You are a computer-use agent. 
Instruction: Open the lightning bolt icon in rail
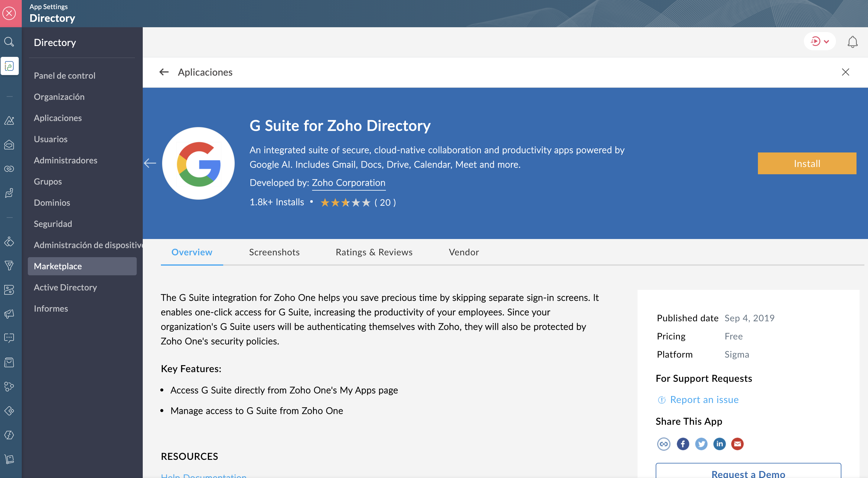(x=9, y=435)
